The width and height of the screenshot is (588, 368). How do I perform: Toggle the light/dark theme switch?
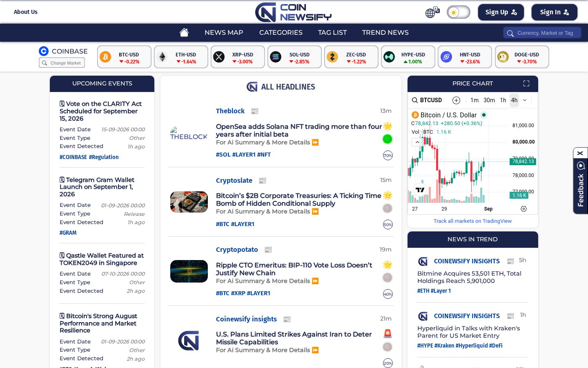coord(458,12)
